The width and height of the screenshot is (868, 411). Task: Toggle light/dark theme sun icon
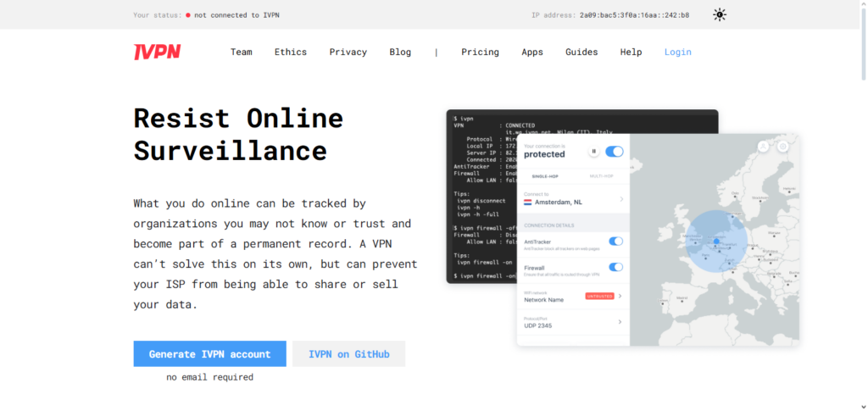click(x=720, y=14)
